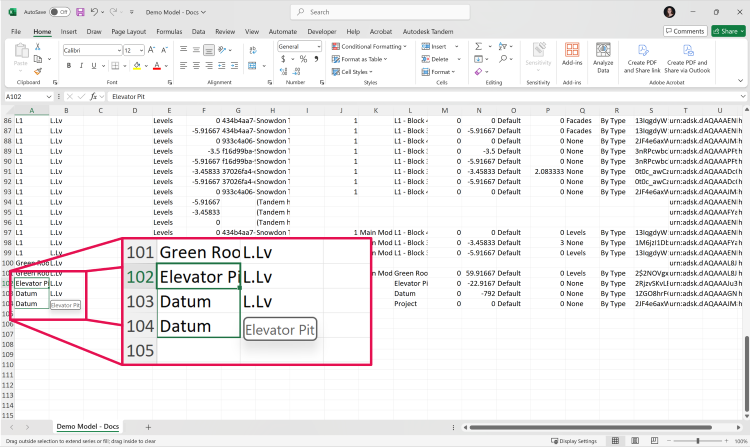Open the File menu
The height and width of the screenshot is (447, 750).
coord(16,32)
